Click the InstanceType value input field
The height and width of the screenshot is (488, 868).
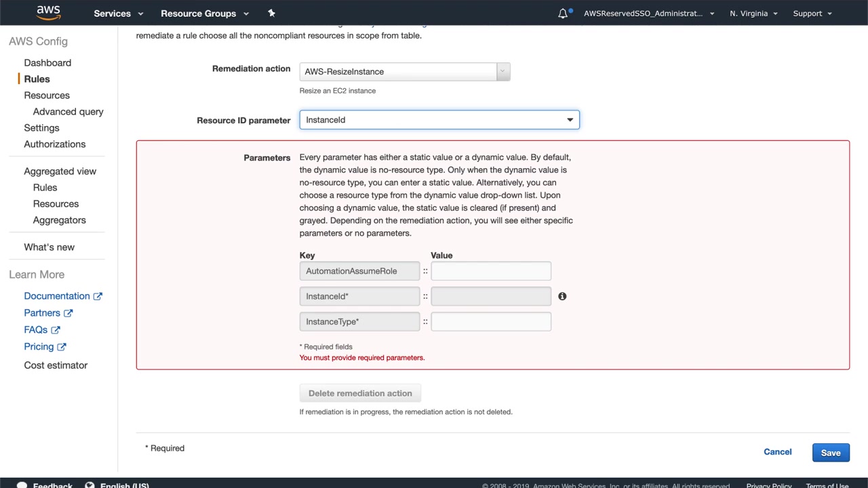click(x=491, y=322)
